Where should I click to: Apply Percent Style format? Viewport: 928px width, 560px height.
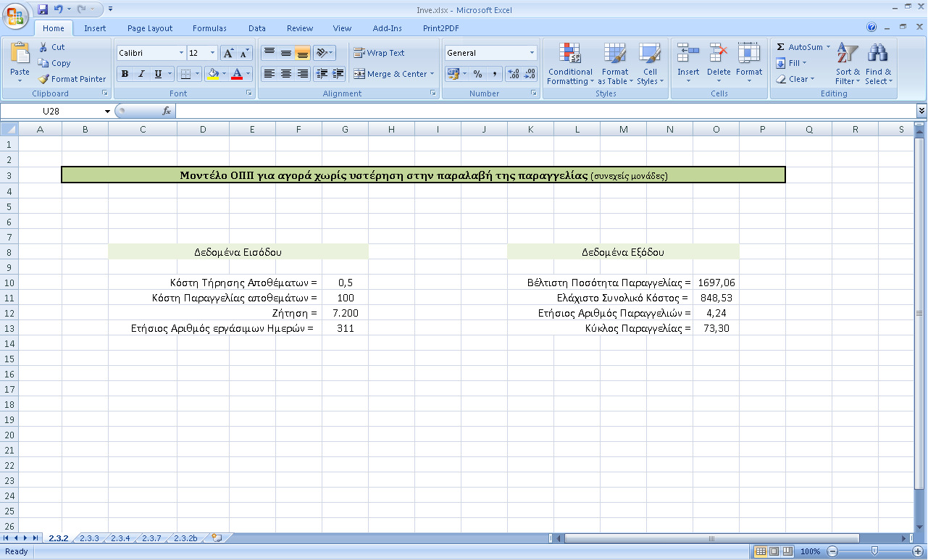pos(477,74)
